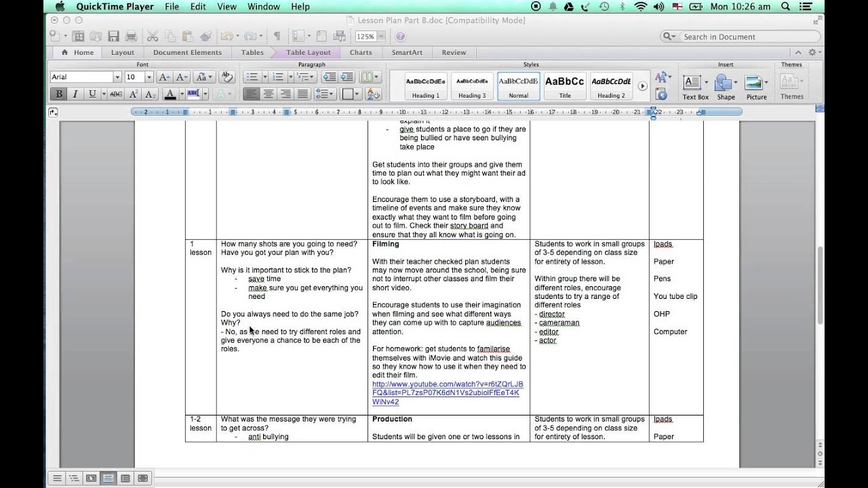Screen dimensions: 868x488
Task: Undo the last action
Action: click(x=226, y=37)
